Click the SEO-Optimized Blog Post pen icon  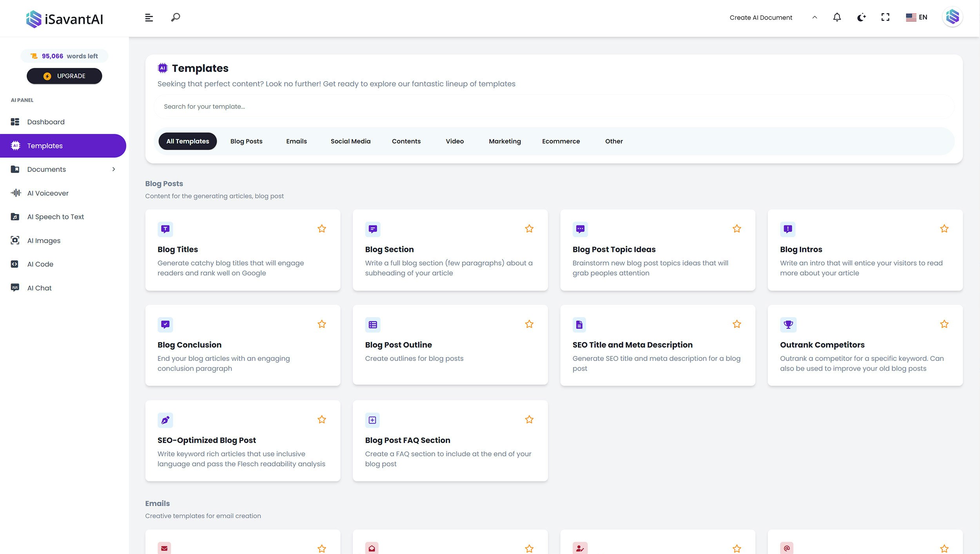click(x=165, y=420)
